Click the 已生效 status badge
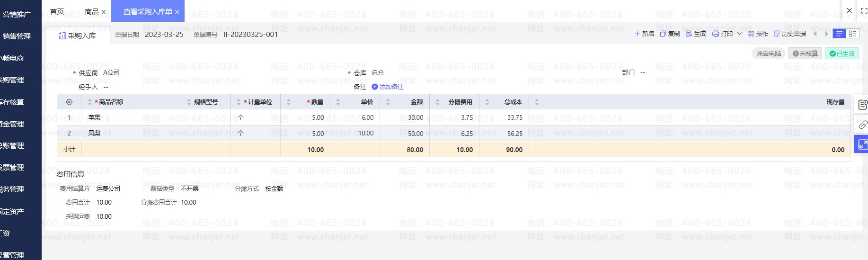This screenshot has width=868, height=260. pos(842,54)
